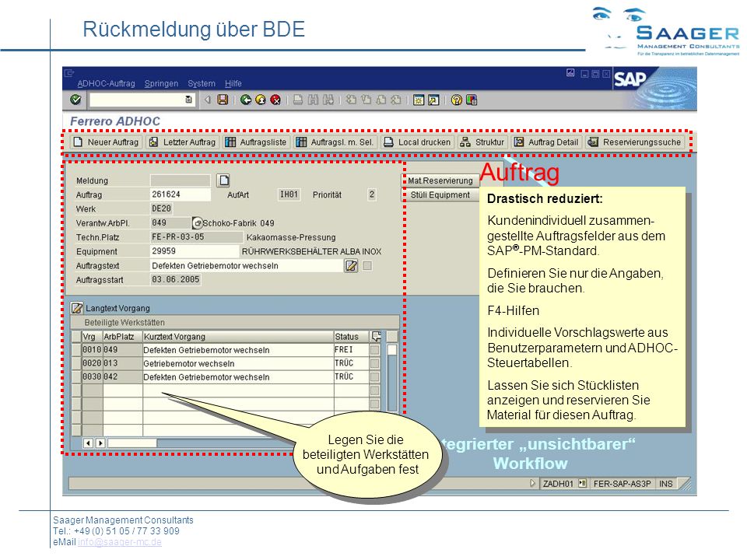Click the Verantw.ArbPl. field value 049
747x560 pixels.
[170, 223]
